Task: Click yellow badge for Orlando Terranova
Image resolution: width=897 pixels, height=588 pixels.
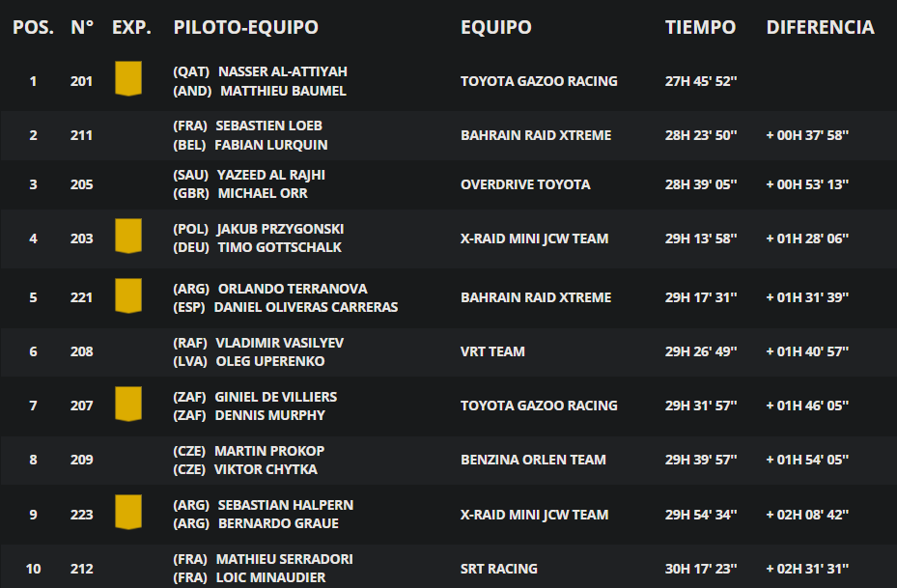Action: pos(128,295)
